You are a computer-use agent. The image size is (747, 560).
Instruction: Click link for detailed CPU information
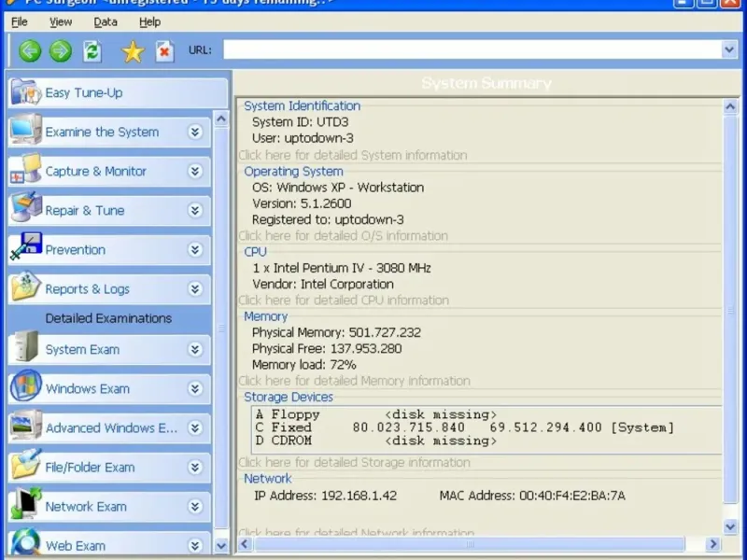pyautogui.click(x=343, y=301)
